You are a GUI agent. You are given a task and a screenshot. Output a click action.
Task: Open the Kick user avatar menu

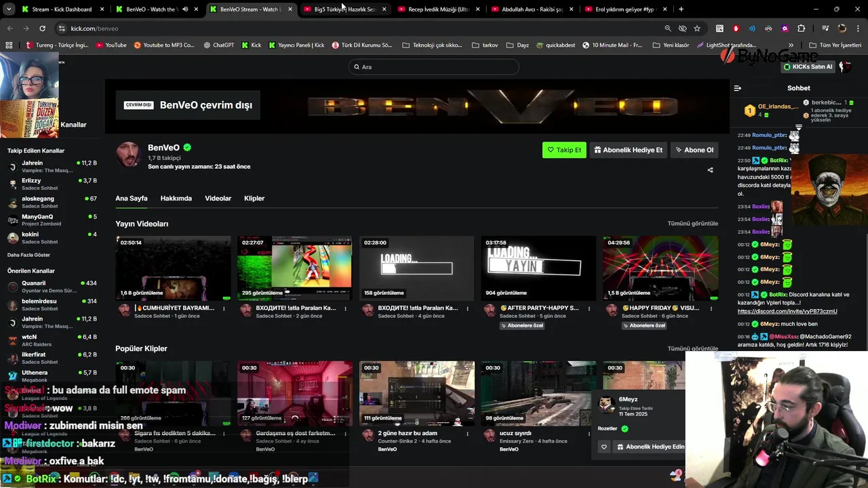845,66
